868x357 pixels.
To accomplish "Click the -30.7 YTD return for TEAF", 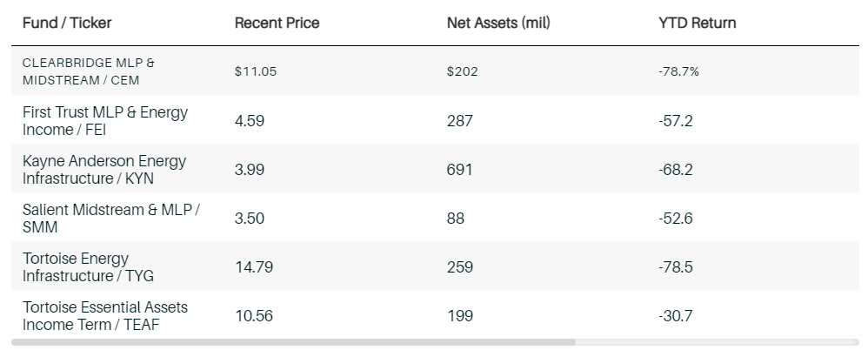I will pyautogui.click(x=676, y=316).
